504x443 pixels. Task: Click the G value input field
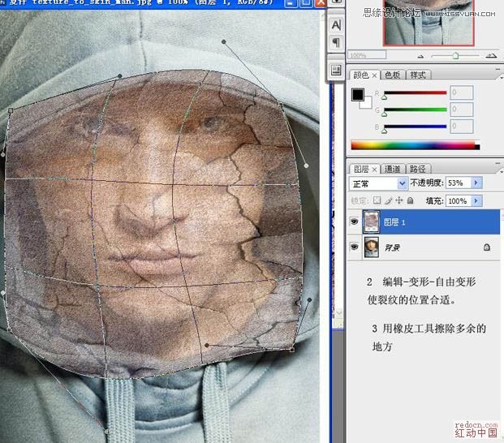(461, 110)
